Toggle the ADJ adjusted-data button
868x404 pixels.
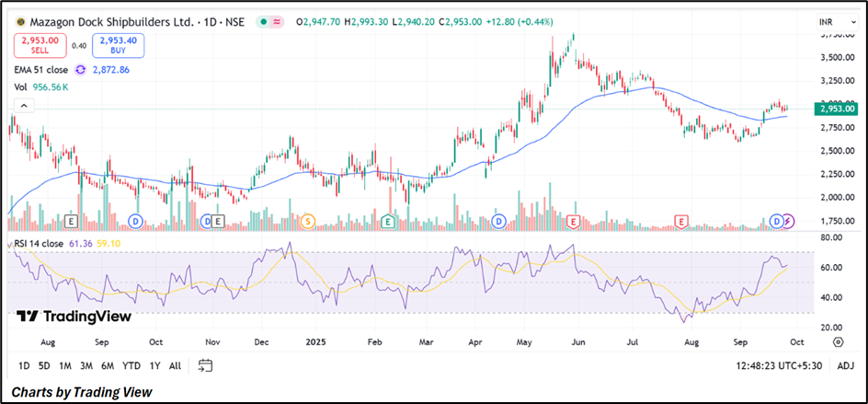point(845,365)
